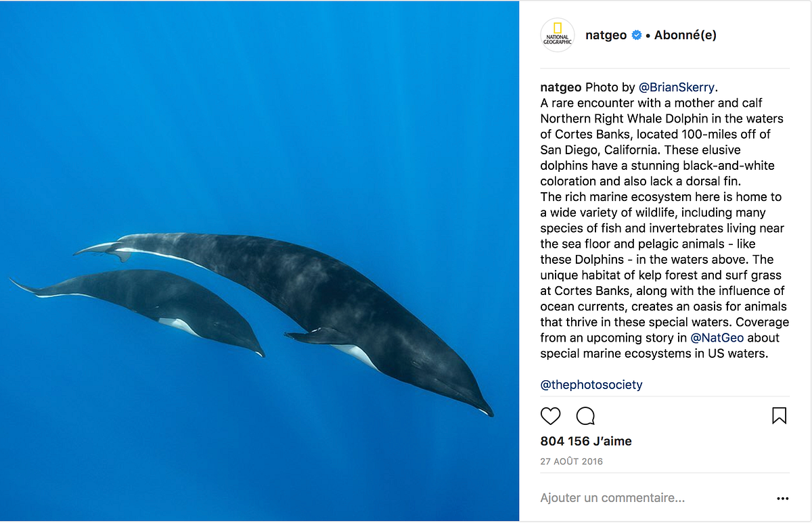This screenshot has width=812, height=523.
Task: View the 804 156 J'aime likes list
Action: (586, 441)
